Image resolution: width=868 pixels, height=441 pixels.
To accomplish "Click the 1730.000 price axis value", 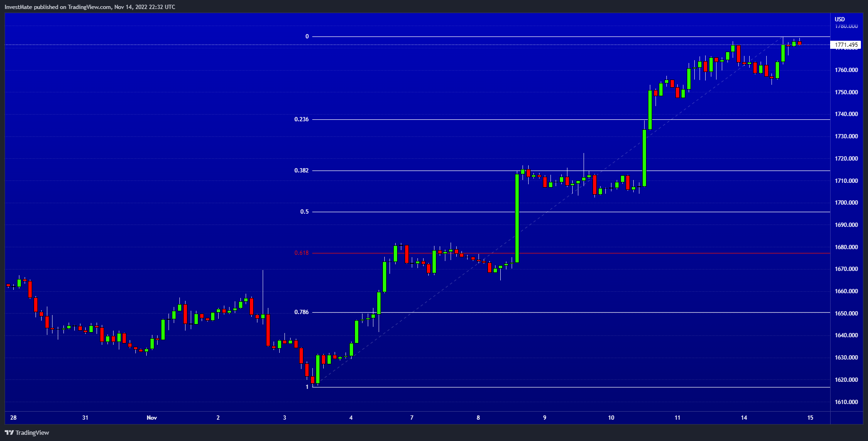I will click(x=846, y=136).
